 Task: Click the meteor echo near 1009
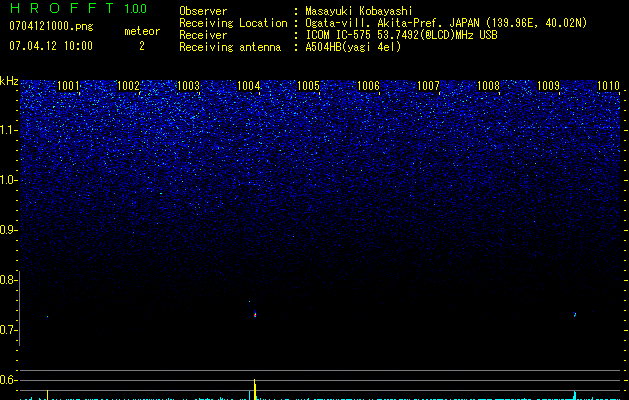pyautogui.click(x=575, y=315)
